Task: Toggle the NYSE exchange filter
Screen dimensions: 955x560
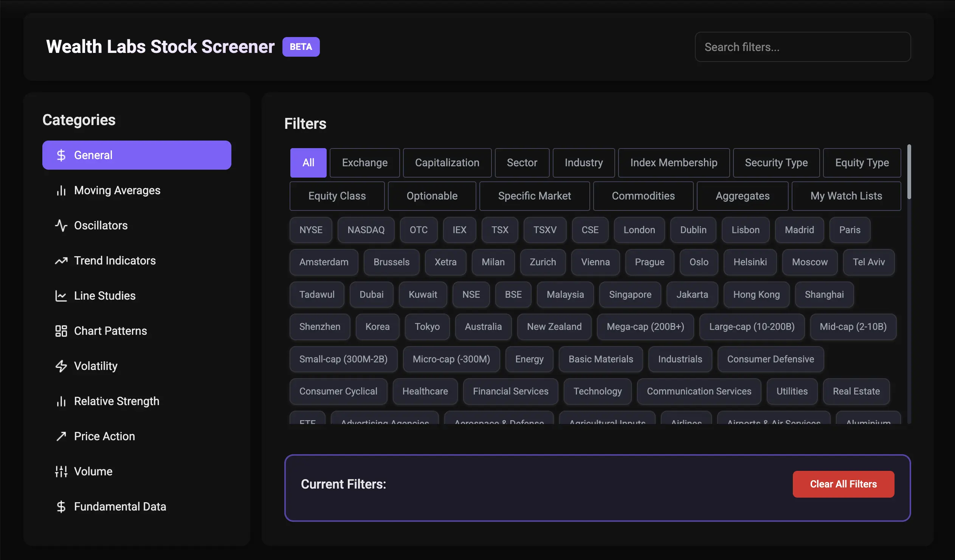Action: click(x=310, y=230)
